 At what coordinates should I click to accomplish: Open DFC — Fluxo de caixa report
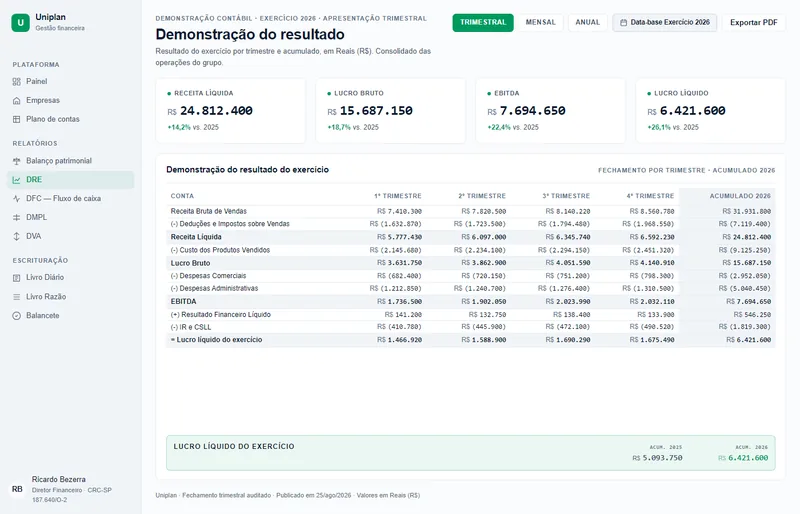[70, 199]
